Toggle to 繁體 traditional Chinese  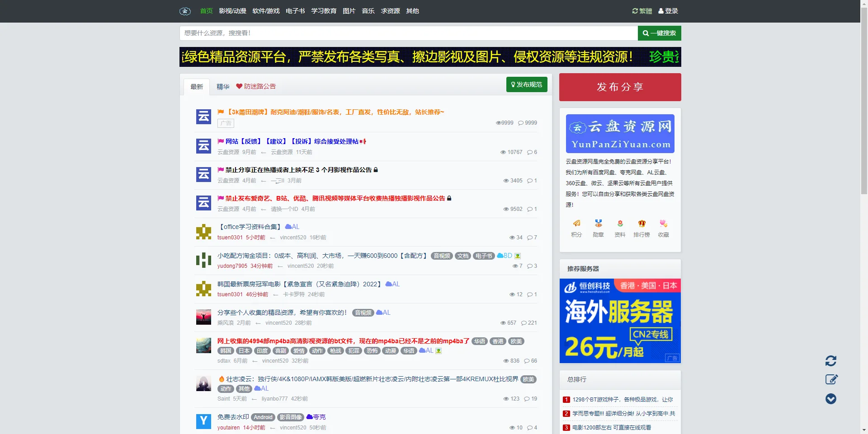[x=642, y=11]
